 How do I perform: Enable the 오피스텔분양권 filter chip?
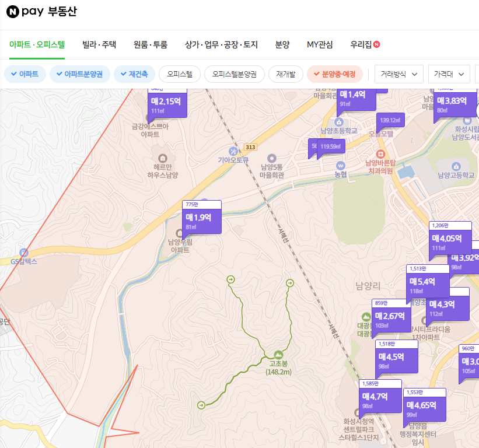point(235,74)
